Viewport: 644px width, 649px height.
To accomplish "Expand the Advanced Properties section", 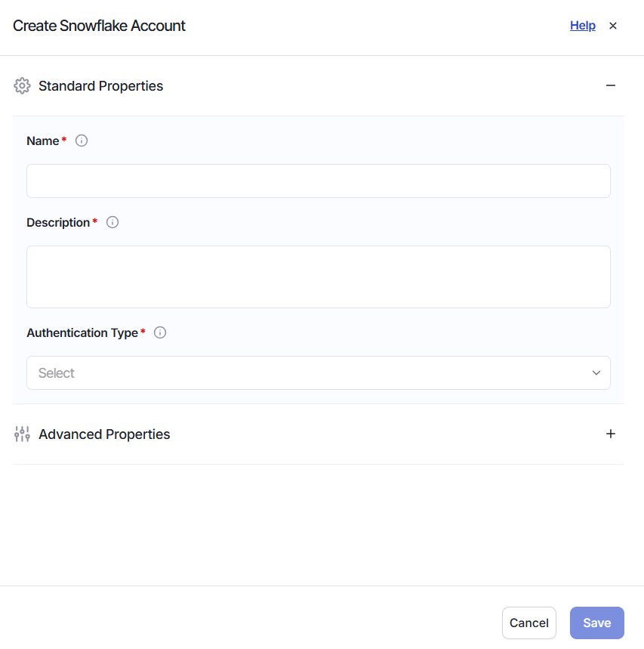I will (x=611, y=434).
